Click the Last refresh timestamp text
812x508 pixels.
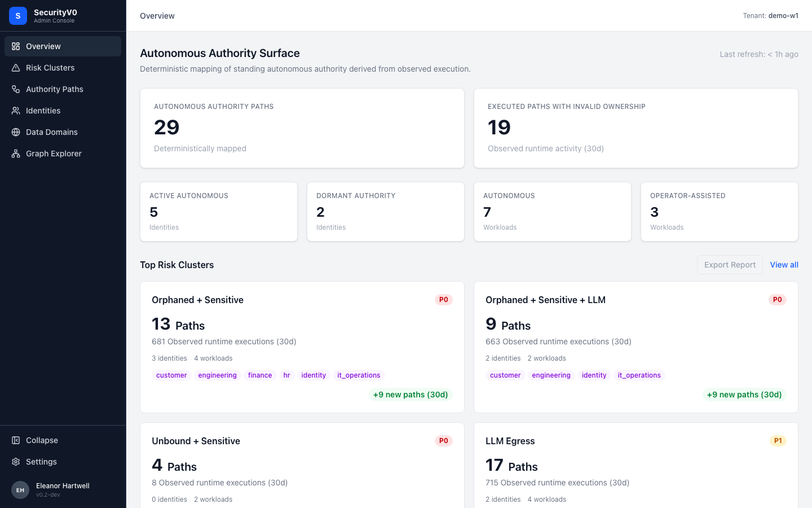tap(759, 54)
